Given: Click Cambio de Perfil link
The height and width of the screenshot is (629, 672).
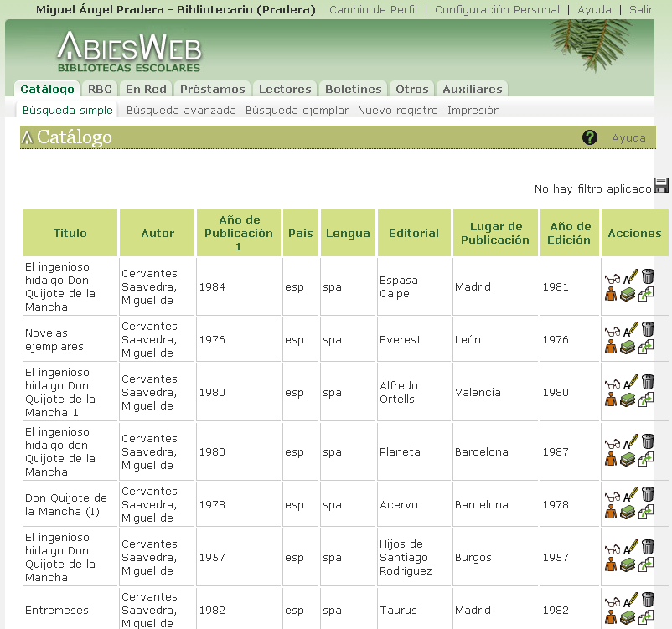Looking at the screenshot, I should [x=373, y=9].
